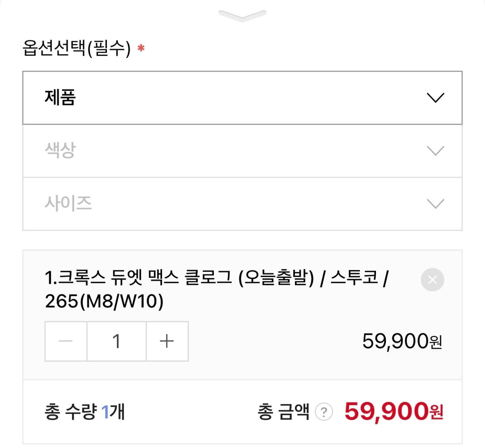
Task: Click the red required asterisk mark
Action: 141,49
